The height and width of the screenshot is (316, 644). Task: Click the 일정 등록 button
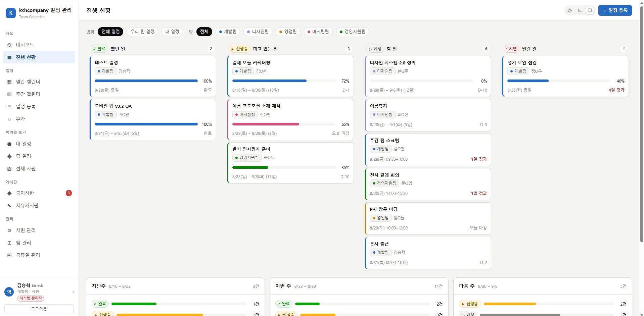(615, 10)
